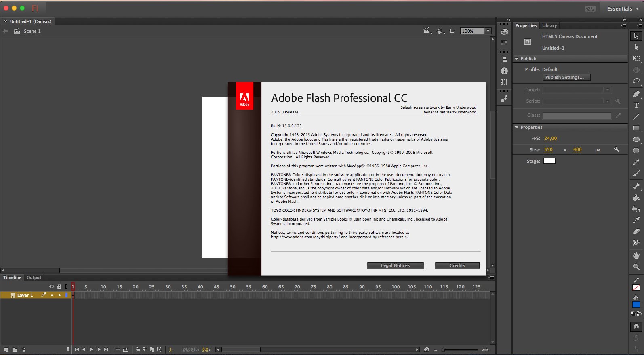644x355 pixels.
Task: Open the Essentials workspace dropdown
Action: coord(623,8)
